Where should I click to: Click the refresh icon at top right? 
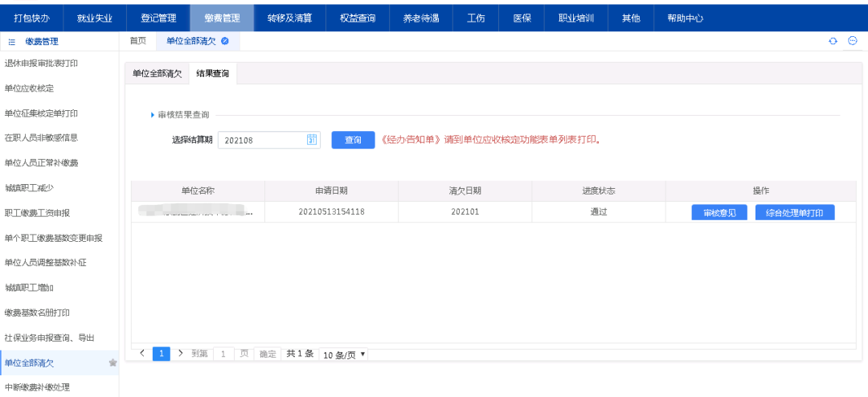pyautogui.click(x=833, y=41)
